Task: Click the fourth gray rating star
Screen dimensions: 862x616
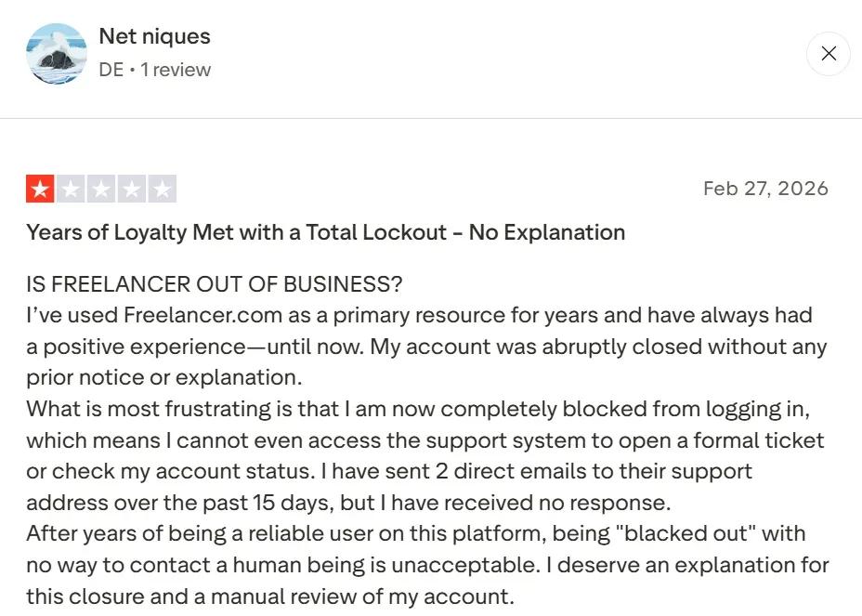Action: (x=132, y=190)
